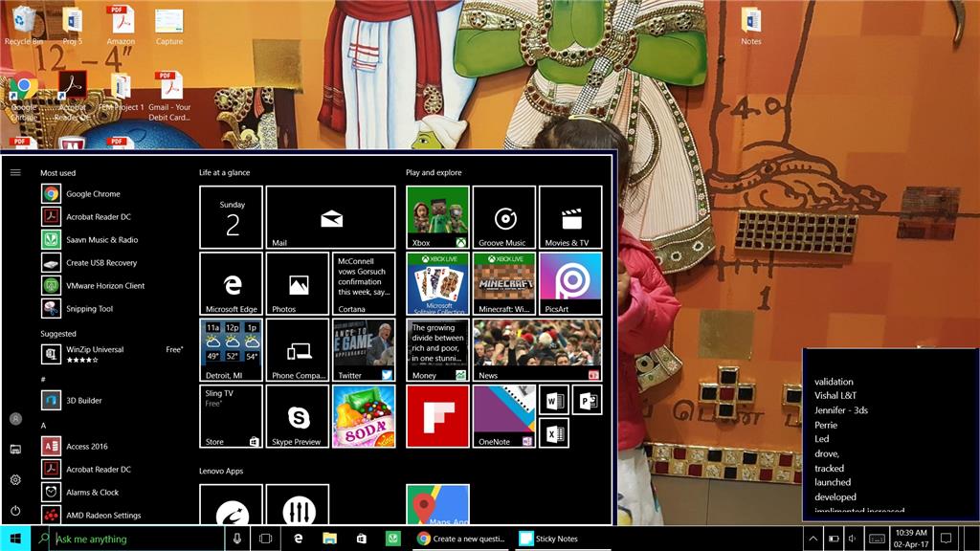Select the Capture desktop icon

[x=169, y=26]
